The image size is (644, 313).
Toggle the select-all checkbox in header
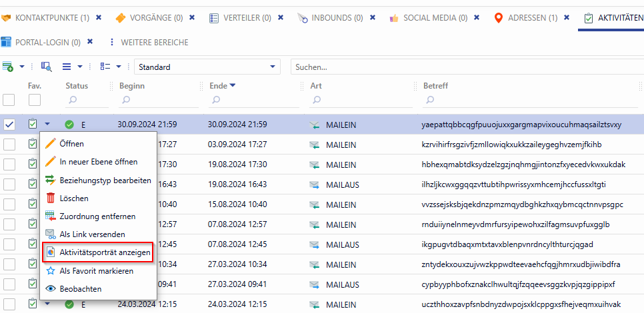(x=9, y=100)
